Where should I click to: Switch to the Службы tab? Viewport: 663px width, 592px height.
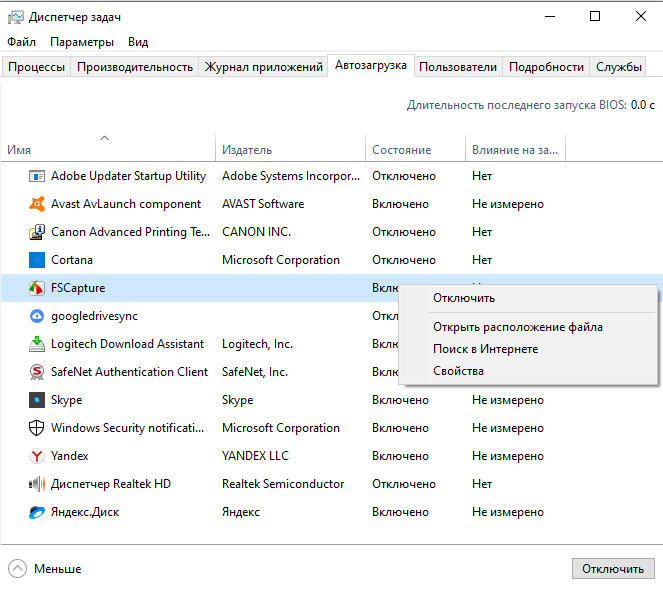coord(619,67)
